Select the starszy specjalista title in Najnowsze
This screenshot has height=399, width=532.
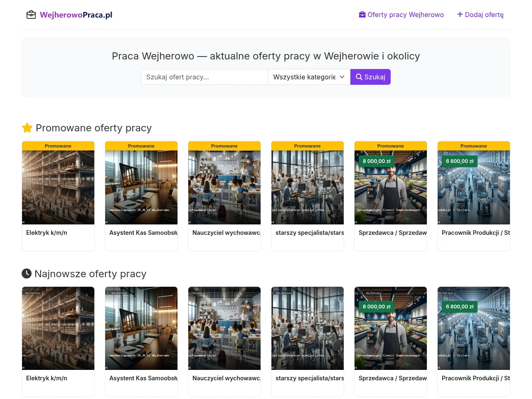[310, 378]
